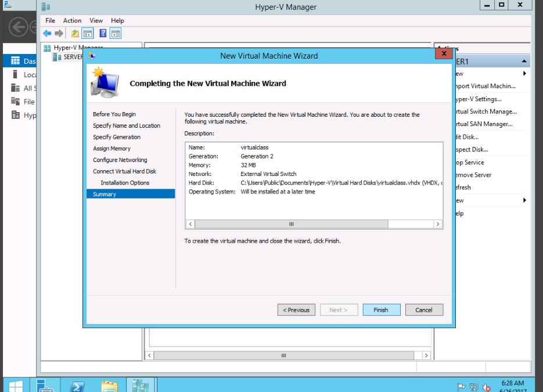Image resolution: width=543 pixels, height=392 pixels.
Task: Click Hyper-V Manager bottom scrollbar left arrow
Action: [x=149, y=355]
